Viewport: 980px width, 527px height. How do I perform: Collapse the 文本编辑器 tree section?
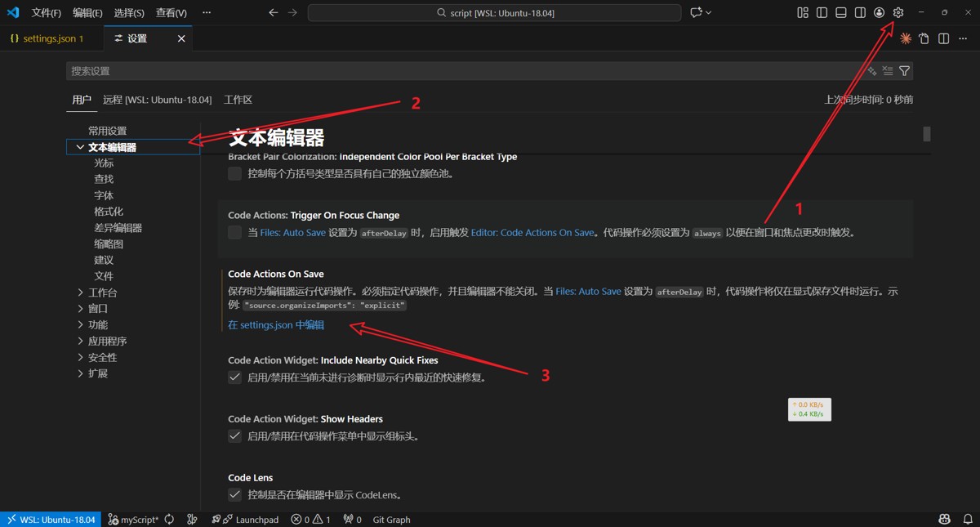pyautogui.click(x=80, y=147)
